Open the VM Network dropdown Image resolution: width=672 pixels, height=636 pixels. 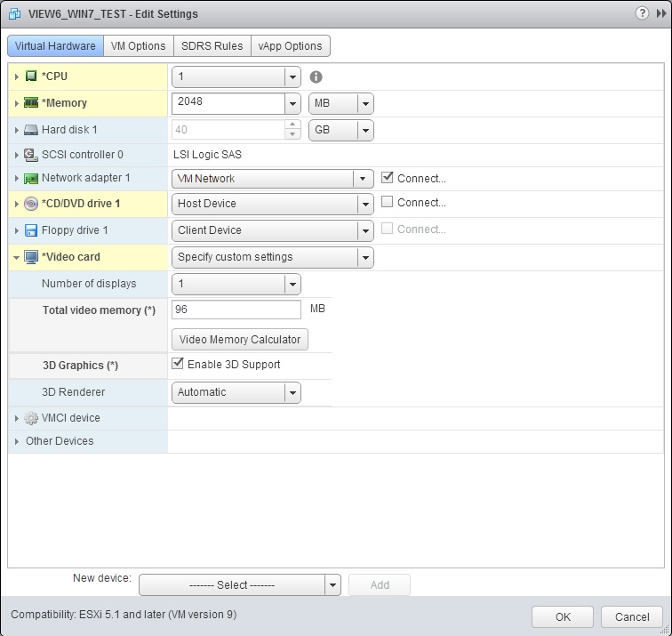273,179
